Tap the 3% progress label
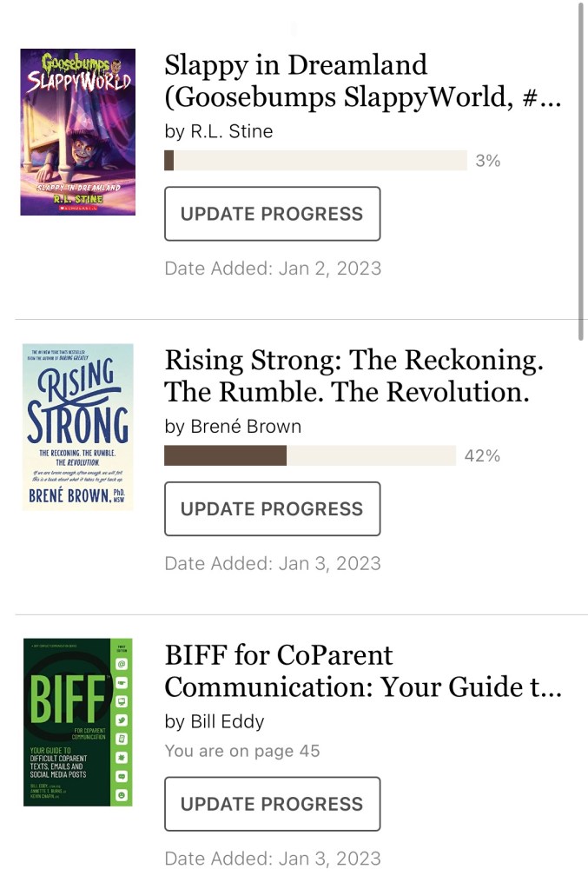 [487, 161]
